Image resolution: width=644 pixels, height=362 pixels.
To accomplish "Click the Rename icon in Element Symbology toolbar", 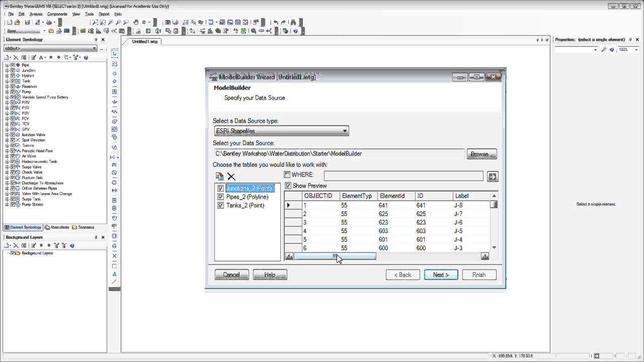I will pos(23,58).
